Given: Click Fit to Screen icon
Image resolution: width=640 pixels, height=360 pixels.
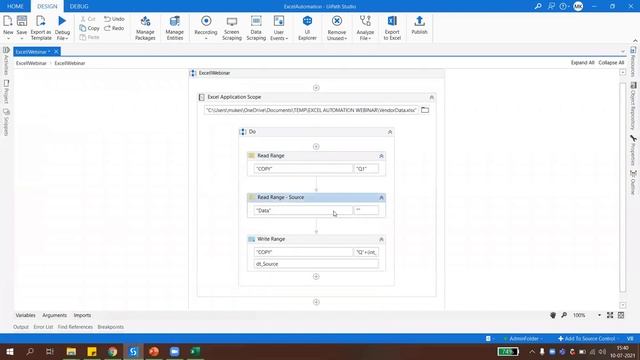Looking at the screenshot, I should pyautogui.click(x=610, y=315).
